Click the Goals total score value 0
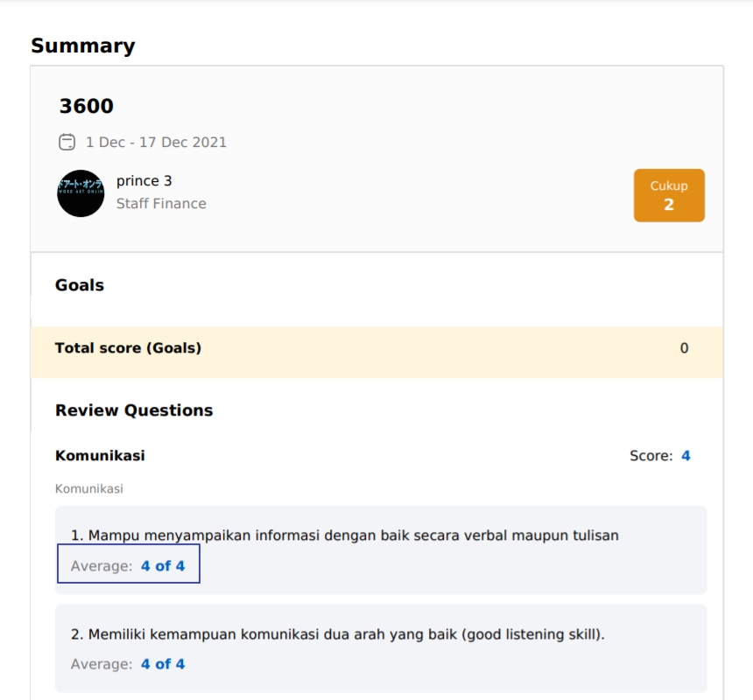Viewport: 753px width, 700px height. tap(684, 348)
